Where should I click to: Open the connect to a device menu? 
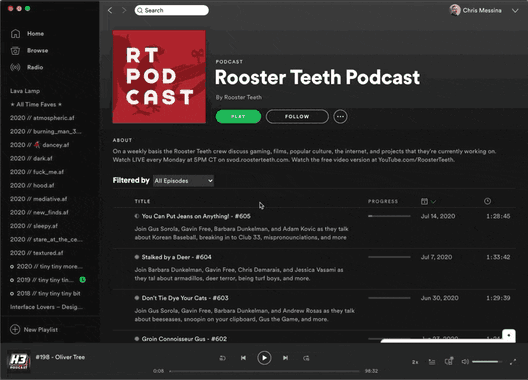coord(449,361)
